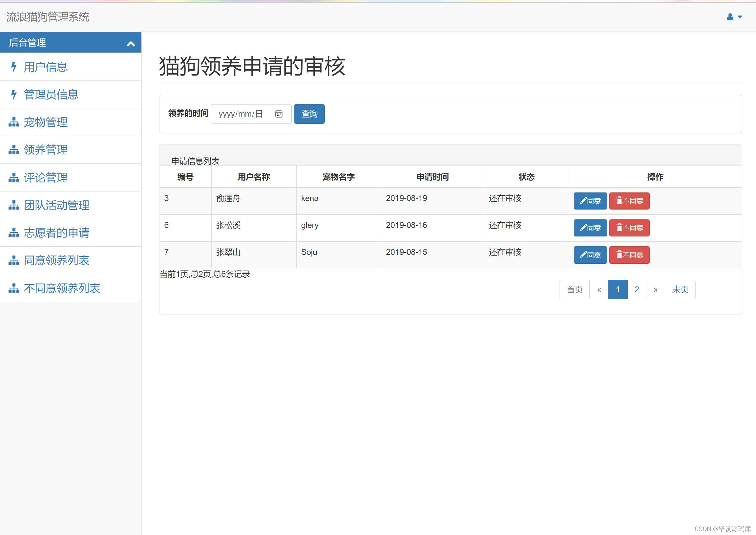This screenshot has width=756, height=535.
Task: Open the user account dropdown in the header
Action: [x=734, y=17]
